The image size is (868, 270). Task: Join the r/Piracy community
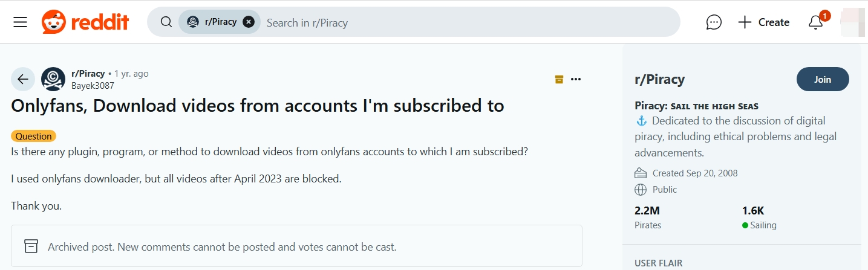[x=823, y=79]
